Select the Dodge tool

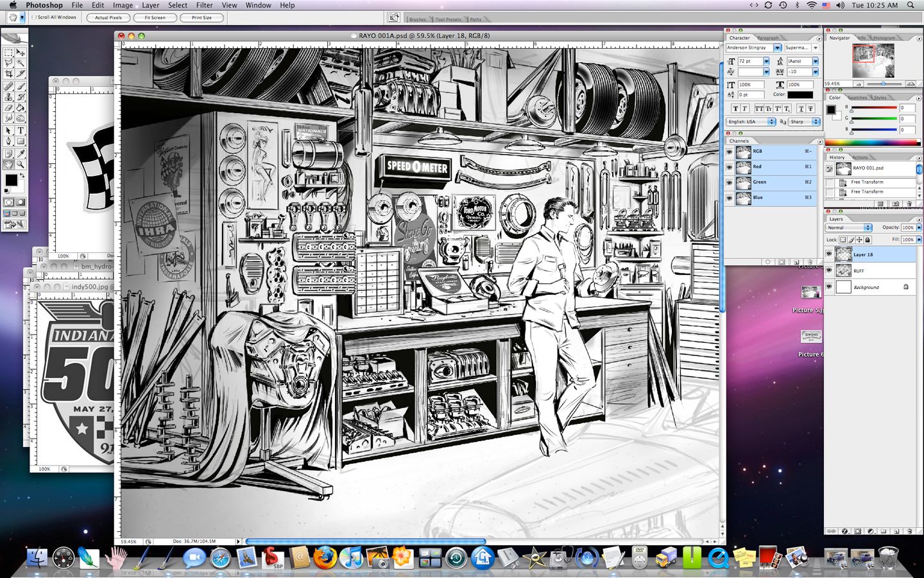tap(21, 118)
